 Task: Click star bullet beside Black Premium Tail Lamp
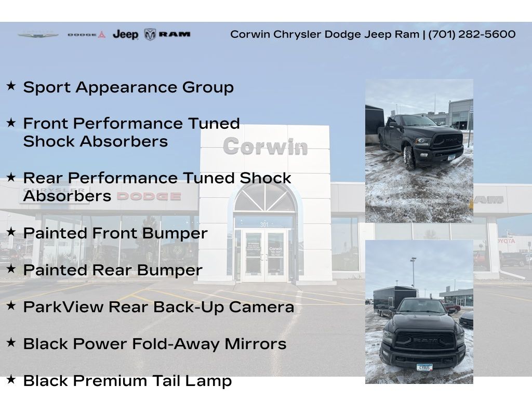tap(11, 379)
